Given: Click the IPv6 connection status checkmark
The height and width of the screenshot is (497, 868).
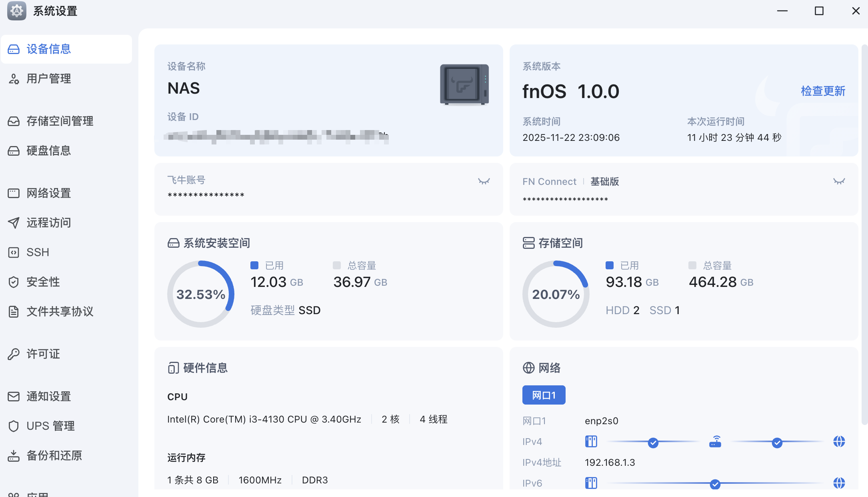Looking at the screenshot, I should (x=715, y=484).
